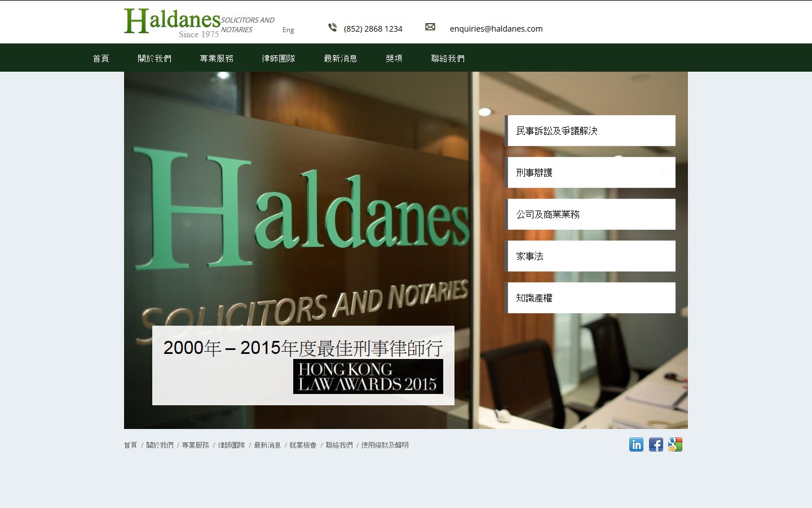Click the Hong Kong Law Awards 2015 badge
812x508 pixels.
[368, 376]
